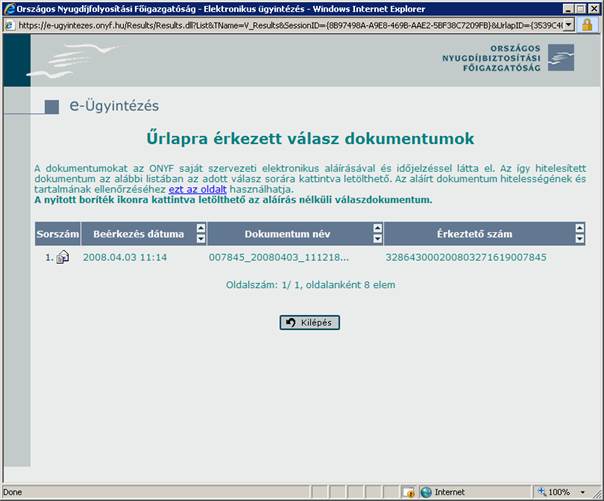Click the page icon in address bar
Screen dimensions: 604x501
click(9, 25)
